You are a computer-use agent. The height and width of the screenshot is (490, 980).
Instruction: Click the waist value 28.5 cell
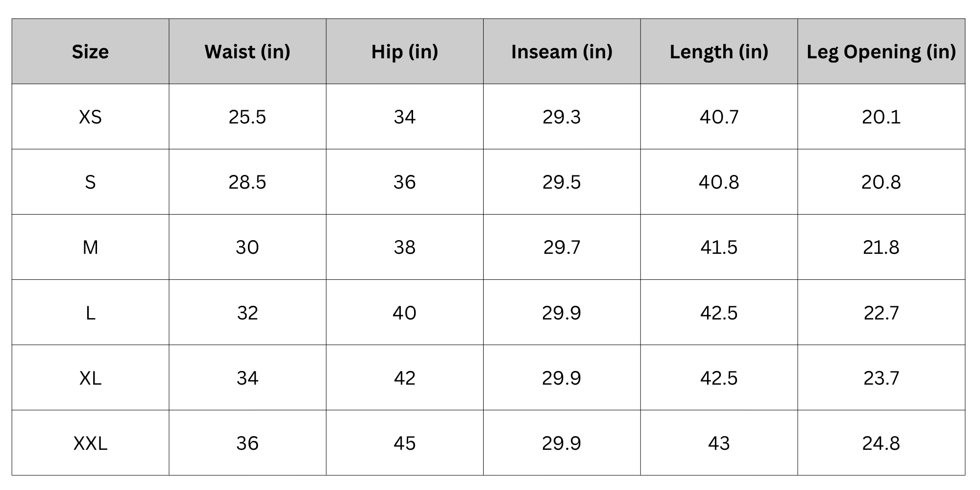[x=247, y=182]
